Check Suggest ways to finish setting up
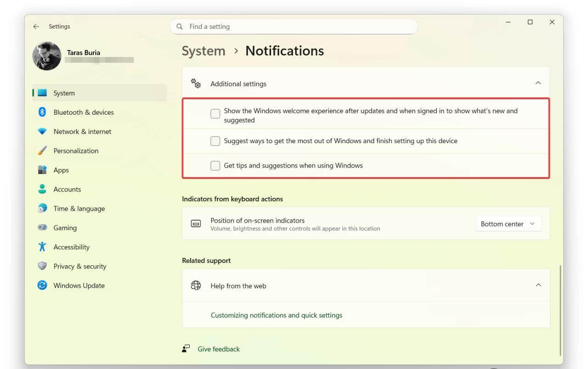Image resolution: width=588 pixels, height=369 pixels. point(215,141)
